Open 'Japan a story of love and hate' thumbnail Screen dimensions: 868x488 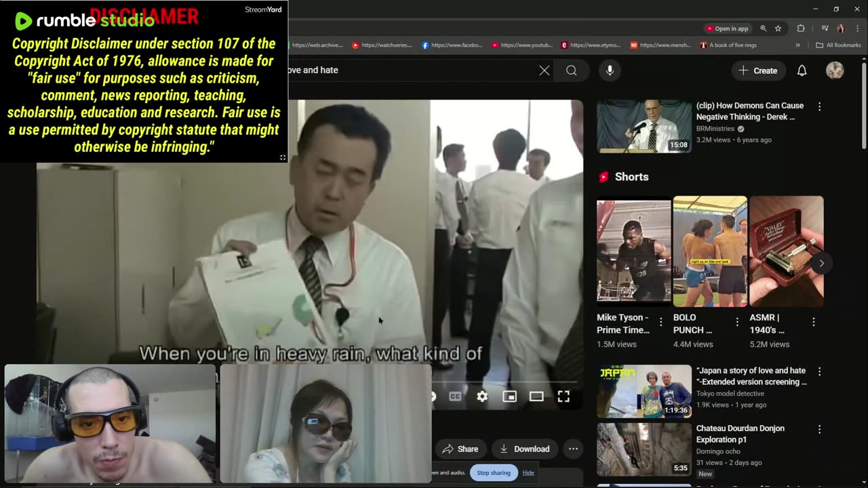644,392
